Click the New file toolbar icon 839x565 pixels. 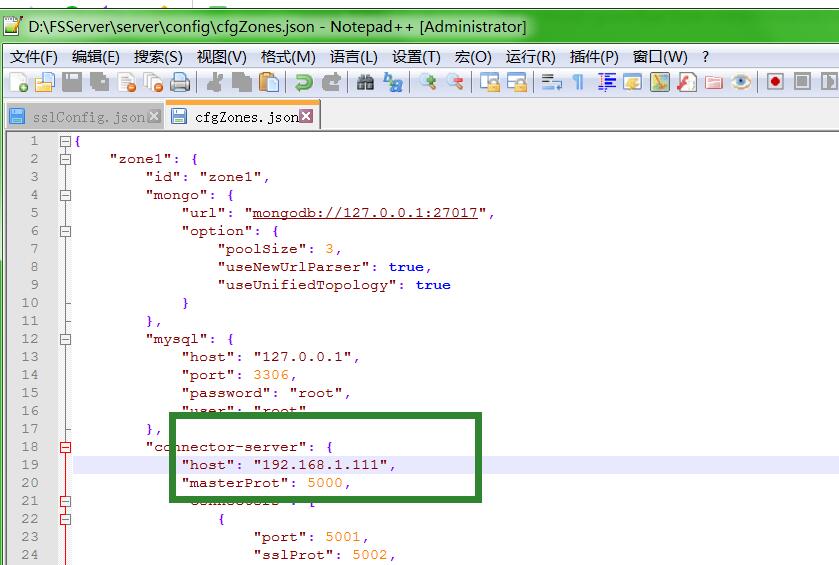19,82
